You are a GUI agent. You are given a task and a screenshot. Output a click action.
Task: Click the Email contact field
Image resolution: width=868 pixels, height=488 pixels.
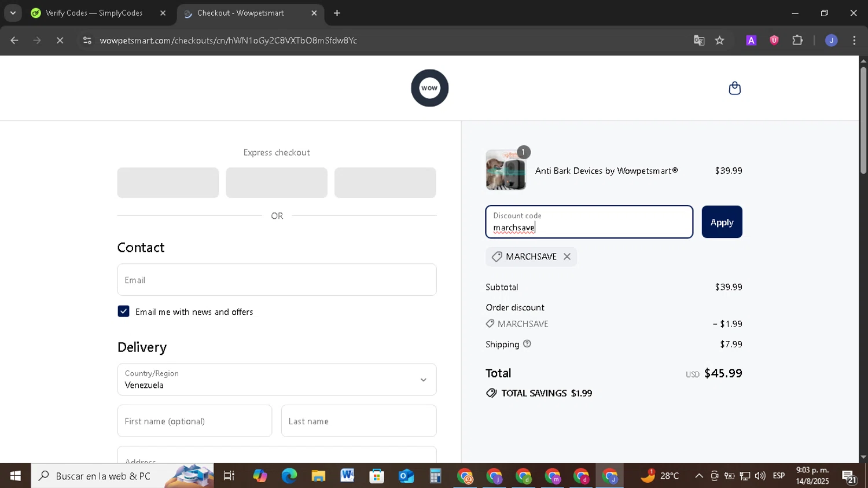pyautogui.click(x=277, y=280)
